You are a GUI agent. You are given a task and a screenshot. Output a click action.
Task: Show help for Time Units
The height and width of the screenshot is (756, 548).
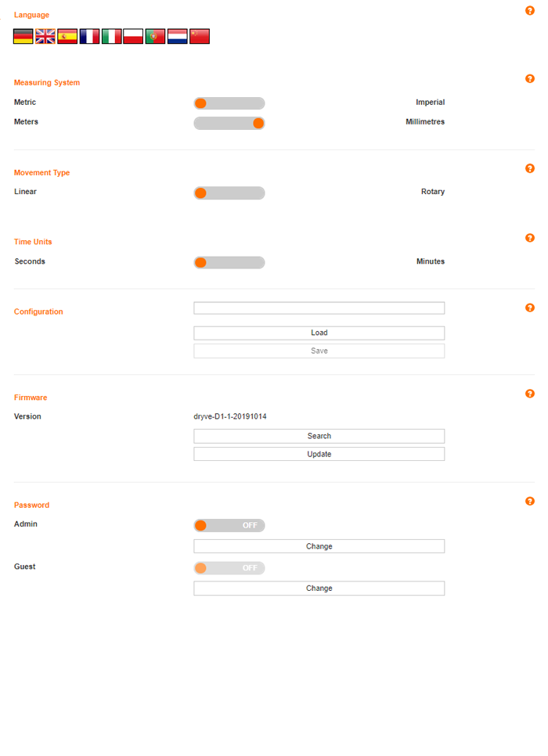pyautogui.click(x=530, y=238)
